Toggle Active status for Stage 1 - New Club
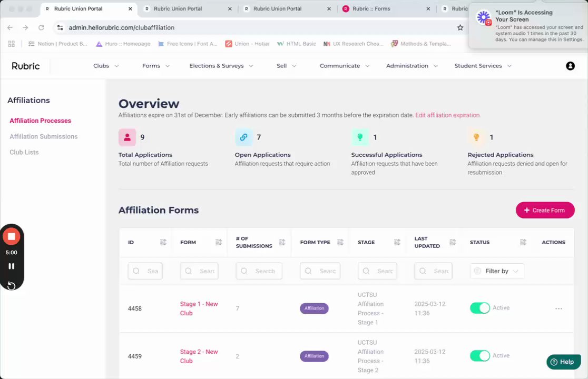Image resolution: width=588 pixels, height=379 pixels. coord(479,308)
